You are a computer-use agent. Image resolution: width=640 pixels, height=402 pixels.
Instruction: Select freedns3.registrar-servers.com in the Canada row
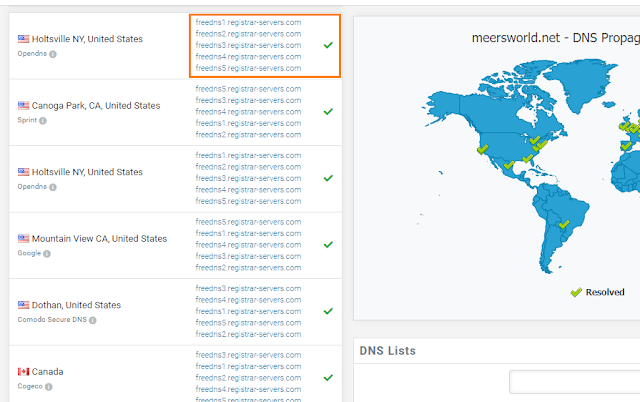pos(248,355)
